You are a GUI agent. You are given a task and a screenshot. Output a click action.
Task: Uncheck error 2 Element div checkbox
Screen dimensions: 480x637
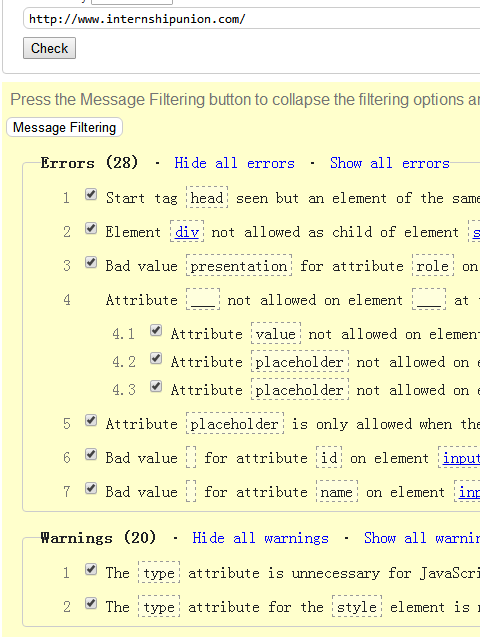(91, 229)
